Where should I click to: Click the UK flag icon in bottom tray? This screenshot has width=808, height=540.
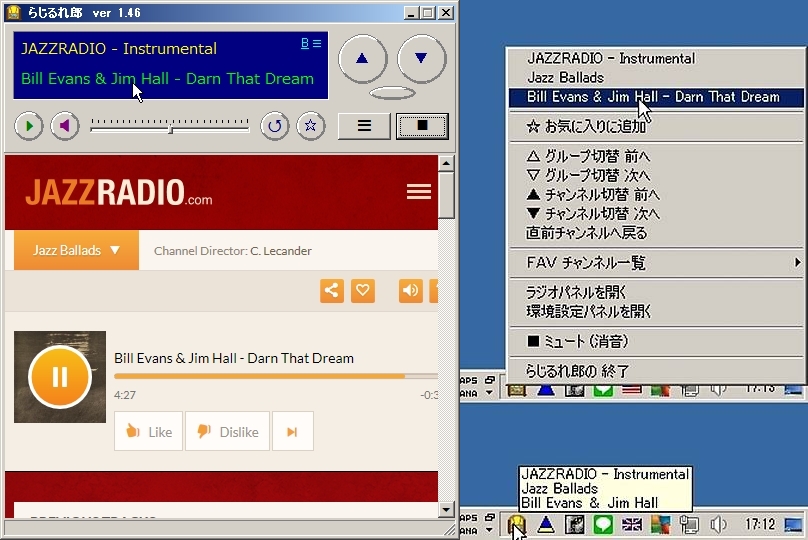[x=632, y=525]
